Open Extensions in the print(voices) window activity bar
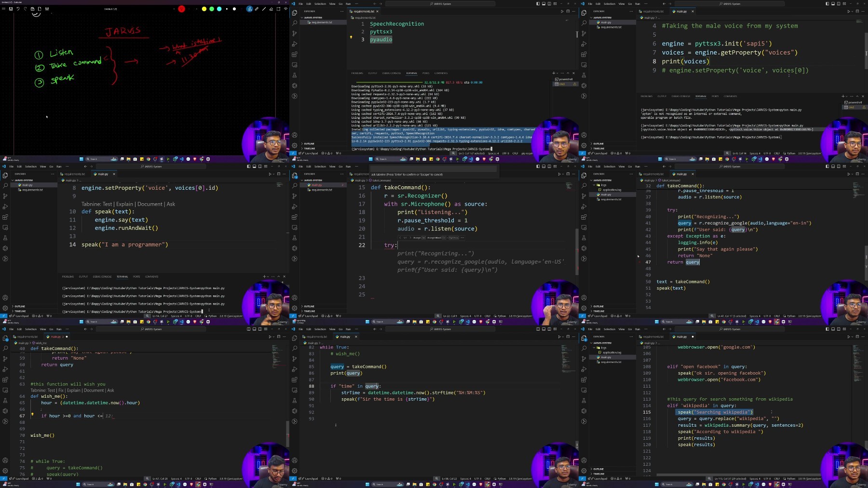868x488 pixels. coord(584,55)
